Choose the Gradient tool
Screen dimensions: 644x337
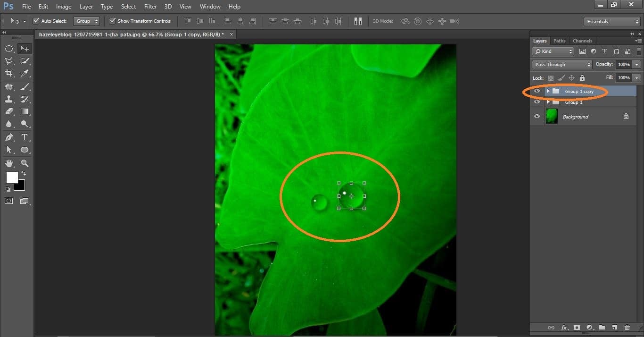(x=25, y=111)
